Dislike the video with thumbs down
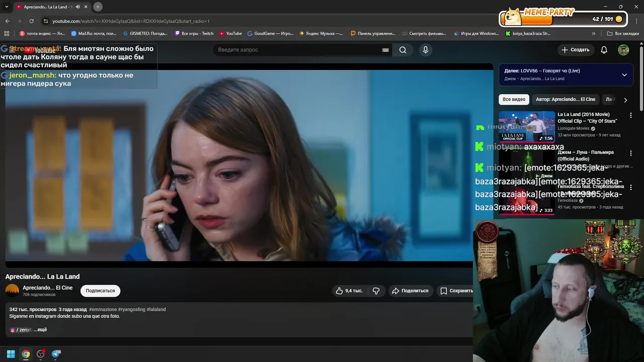 (x=376, y=291)
